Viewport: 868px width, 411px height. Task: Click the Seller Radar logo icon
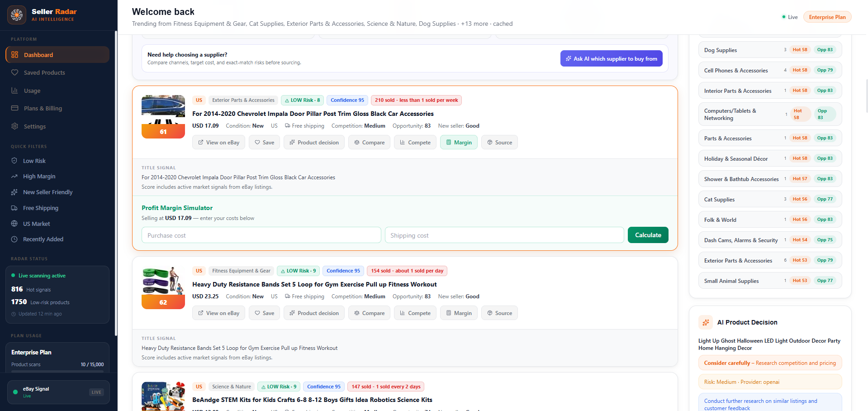point(17,15)
